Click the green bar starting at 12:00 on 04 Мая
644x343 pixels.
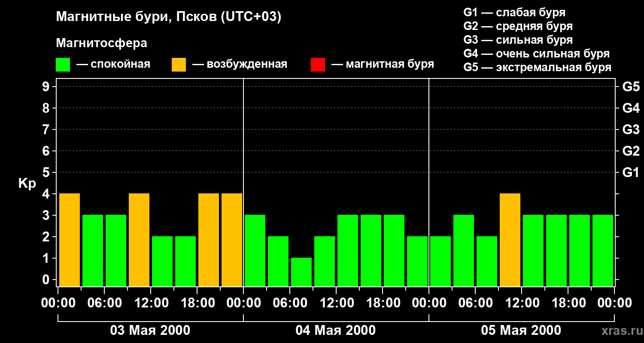(348, 250)
